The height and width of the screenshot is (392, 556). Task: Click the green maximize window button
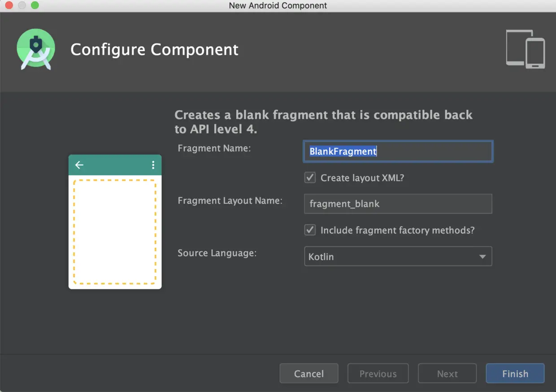35,6
